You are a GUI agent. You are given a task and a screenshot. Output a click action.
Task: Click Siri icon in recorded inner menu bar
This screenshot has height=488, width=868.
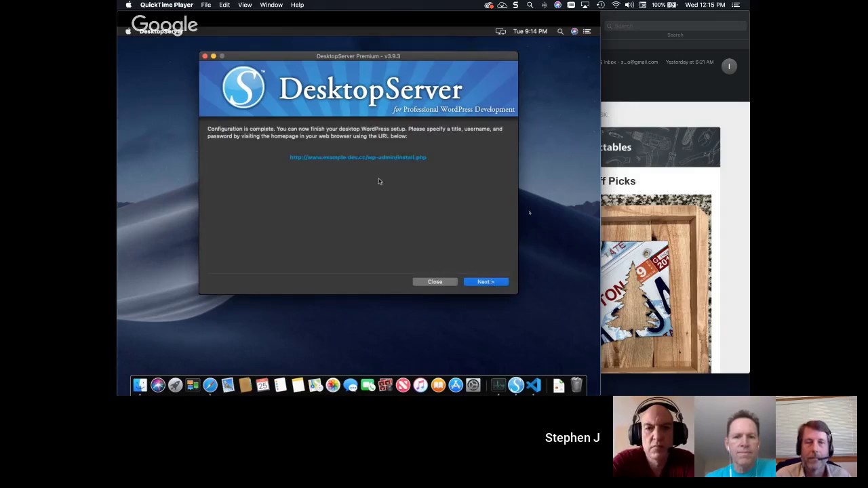coord(574,31)
